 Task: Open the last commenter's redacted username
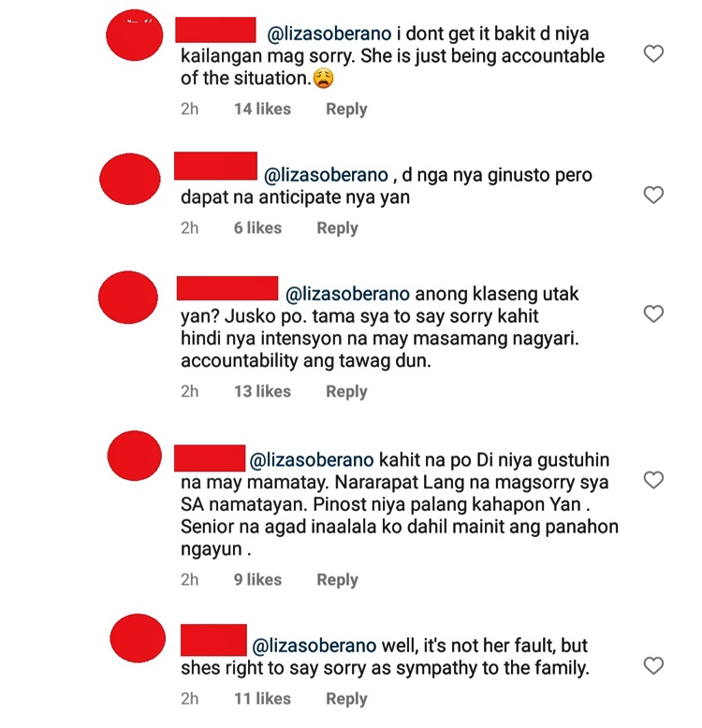coord(213,640)
